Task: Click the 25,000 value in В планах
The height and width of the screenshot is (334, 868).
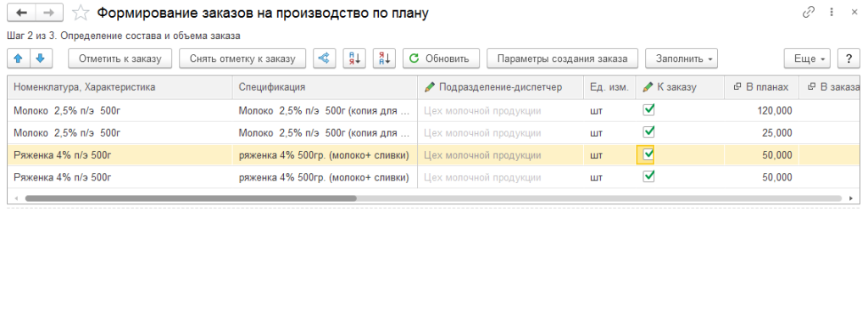Action: (x=777, y=133)
